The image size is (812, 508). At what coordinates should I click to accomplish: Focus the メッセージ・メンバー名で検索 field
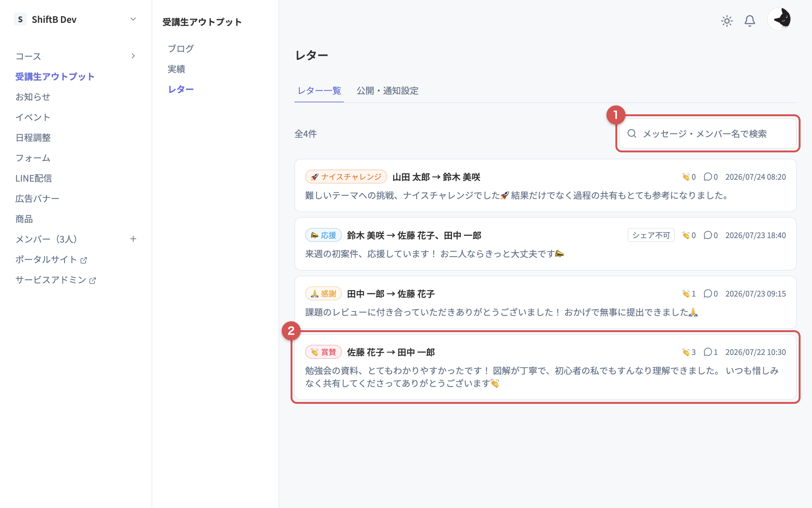point(708,134)
